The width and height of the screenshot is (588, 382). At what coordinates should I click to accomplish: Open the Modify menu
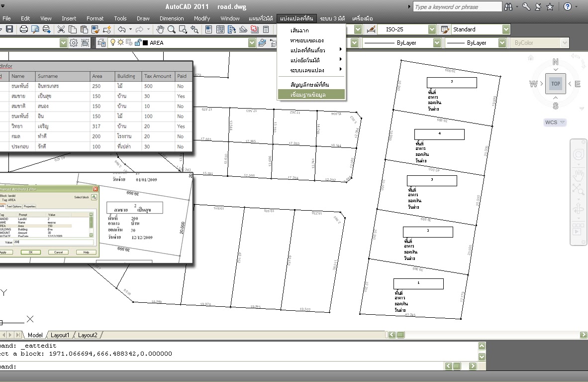point(202,18)
